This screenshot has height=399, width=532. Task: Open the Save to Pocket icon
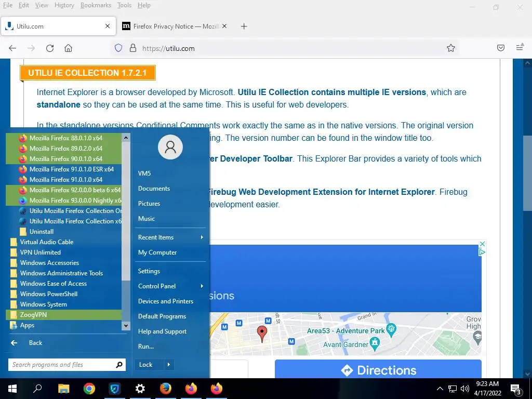pyautogui.click(x=500, y=48)
